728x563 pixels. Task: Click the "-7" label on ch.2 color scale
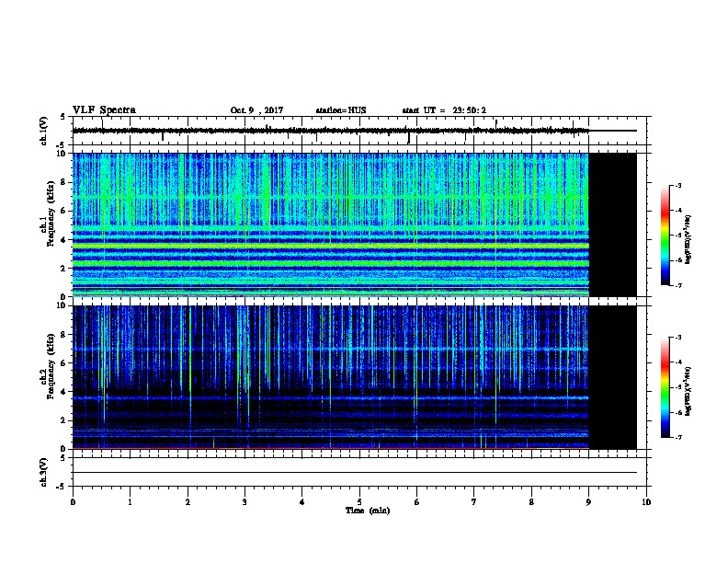[677, 437]
